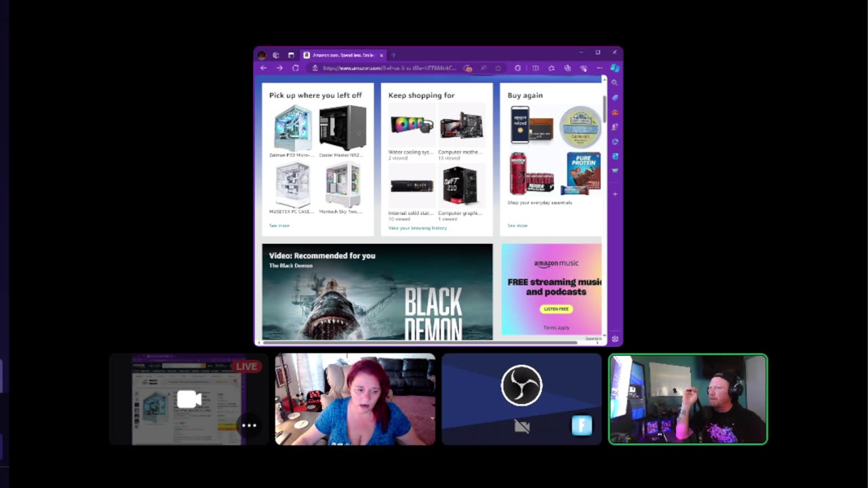Open the Outlook sidebar icon
The width and height of the screenshot is (868, 488).
click(x=615, y=156)
